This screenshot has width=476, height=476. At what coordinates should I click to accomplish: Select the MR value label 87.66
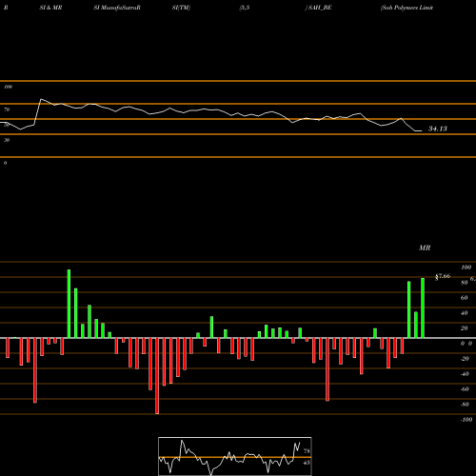(443, 276)
